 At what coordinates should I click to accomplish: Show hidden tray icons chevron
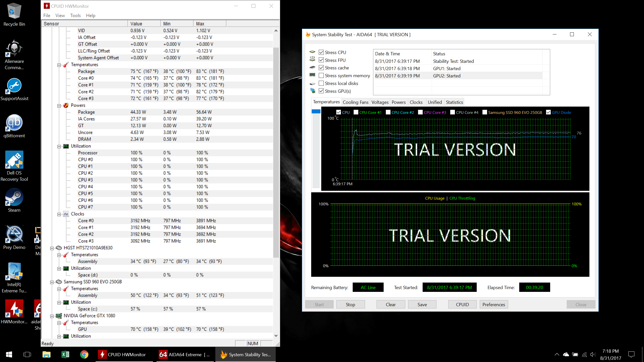point(557,354)
